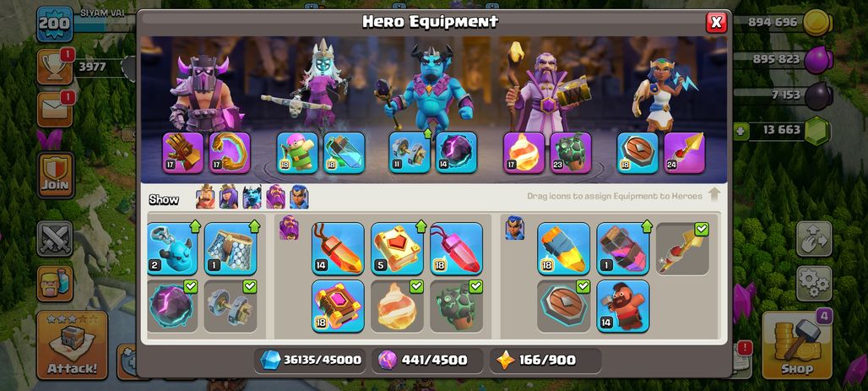
Task: Select the level 18 Eternal Tome book
Action: [x=338, y=307]
